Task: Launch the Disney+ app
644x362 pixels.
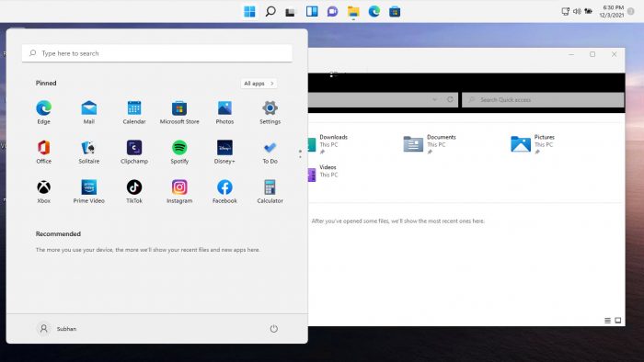Action: (224, 152)
